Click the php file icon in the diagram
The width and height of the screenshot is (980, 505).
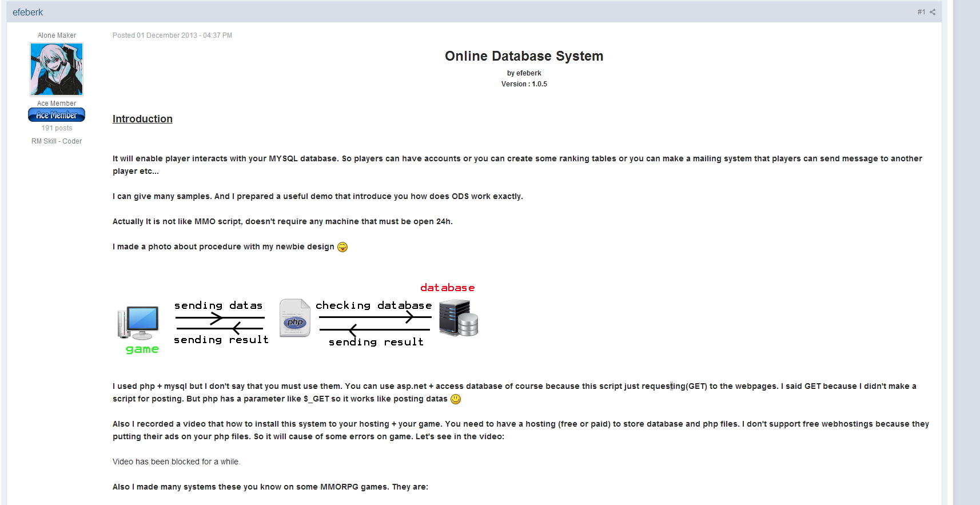click(x=294, y=318)
